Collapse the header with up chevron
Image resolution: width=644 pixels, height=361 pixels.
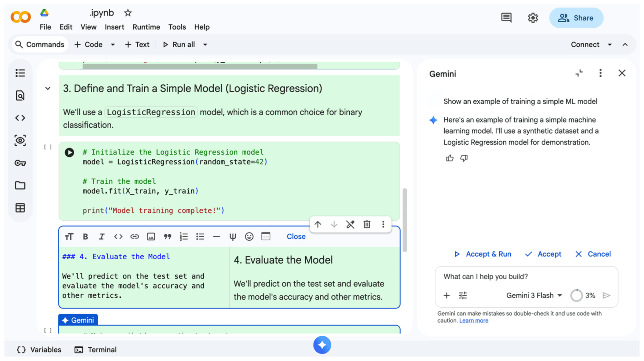[x=625, y=45]
